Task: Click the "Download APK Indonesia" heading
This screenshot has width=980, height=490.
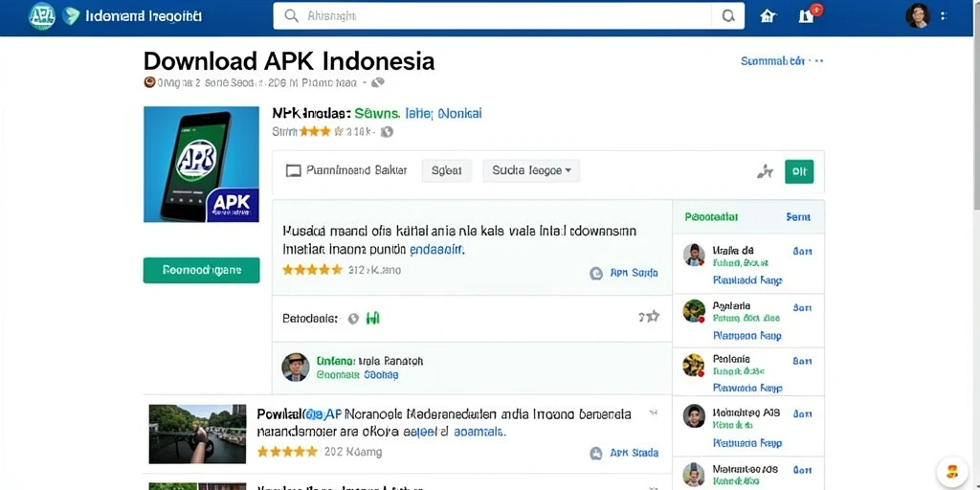Action: [x=289, y=61]
